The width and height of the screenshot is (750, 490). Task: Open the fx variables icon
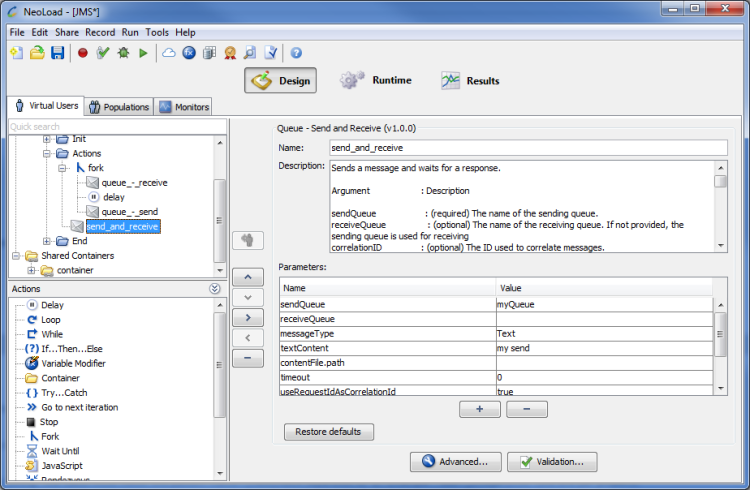point(189,52)
